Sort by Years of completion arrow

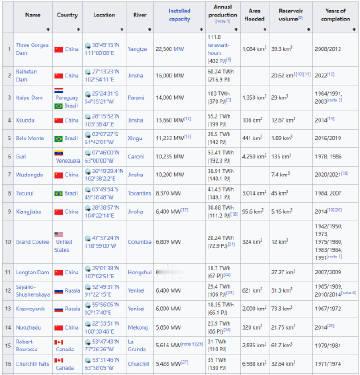click(x=354, y=30)
